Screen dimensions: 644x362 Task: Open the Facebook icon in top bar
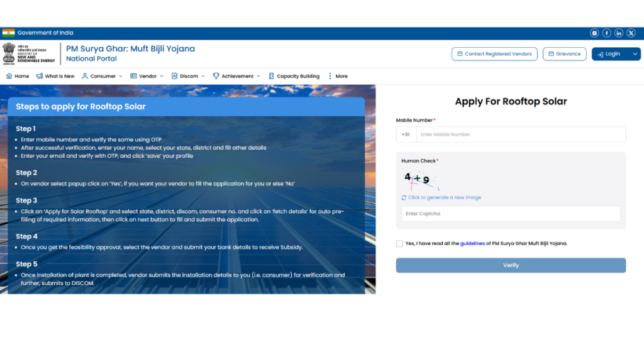pos(606,33)
